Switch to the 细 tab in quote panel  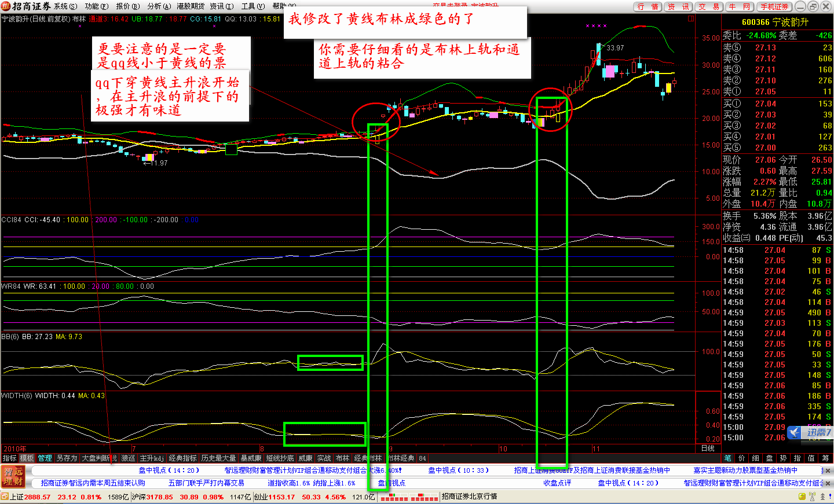point(756,458)
